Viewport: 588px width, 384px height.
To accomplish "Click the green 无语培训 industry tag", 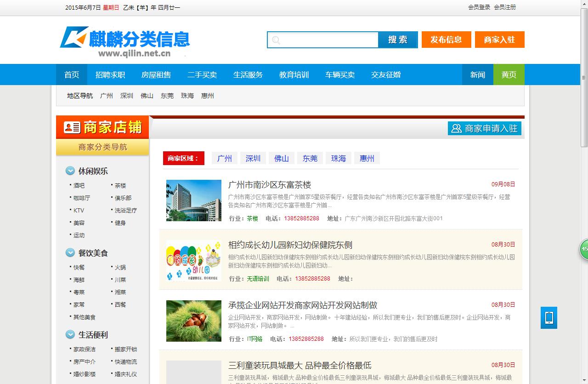I will (258, 279).
